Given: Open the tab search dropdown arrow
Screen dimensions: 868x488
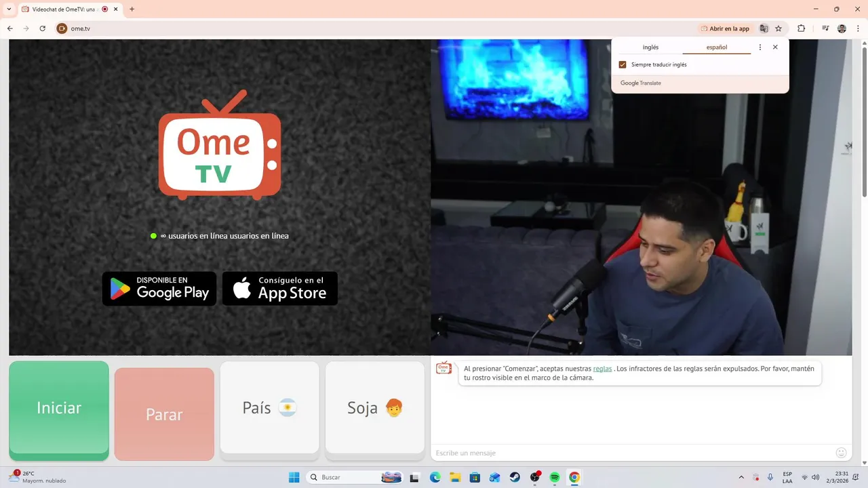Looking at the screenshot, I should tap(9, 9).
